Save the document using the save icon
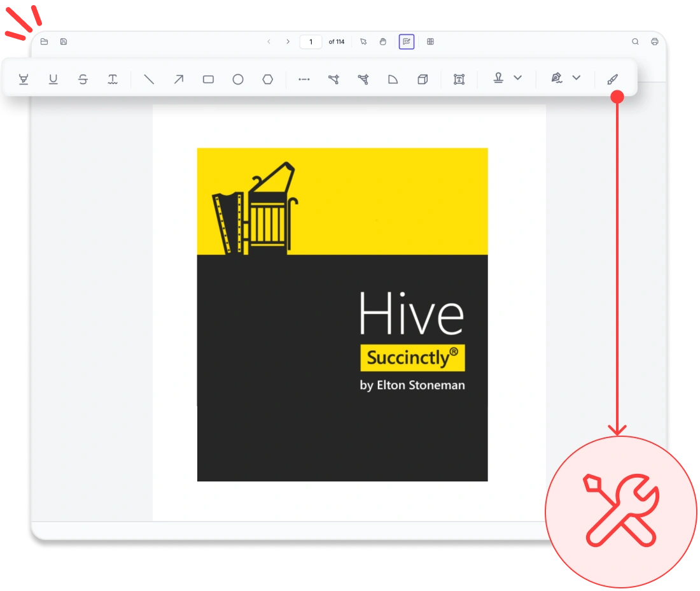Viewport: 700px width, 591px height. tap(64, 41)
